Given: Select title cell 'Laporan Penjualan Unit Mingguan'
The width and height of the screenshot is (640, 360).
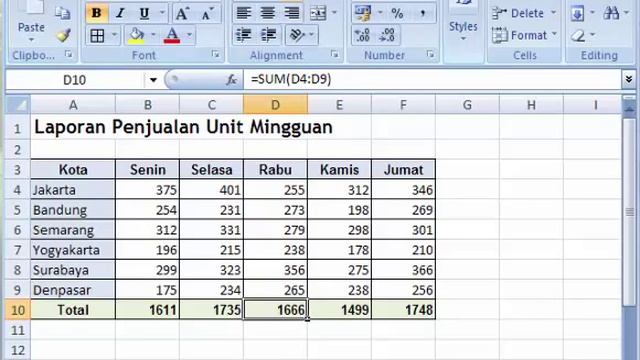Looking at the screenshot, I should (x=183, y=127).
